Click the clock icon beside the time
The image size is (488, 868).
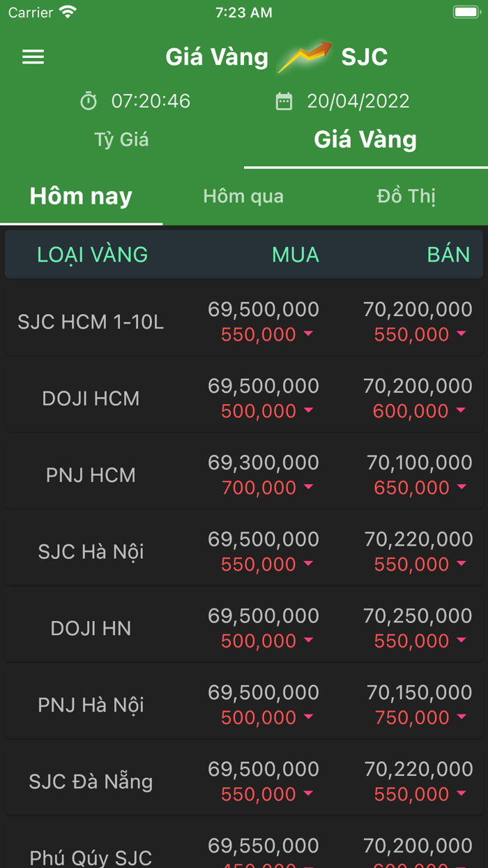point(88,100)
